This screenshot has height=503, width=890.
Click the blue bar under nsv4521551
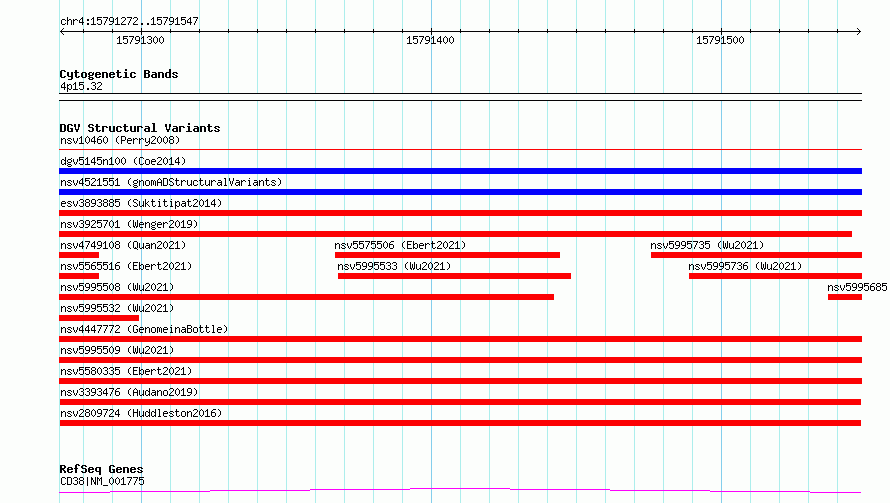460,192
